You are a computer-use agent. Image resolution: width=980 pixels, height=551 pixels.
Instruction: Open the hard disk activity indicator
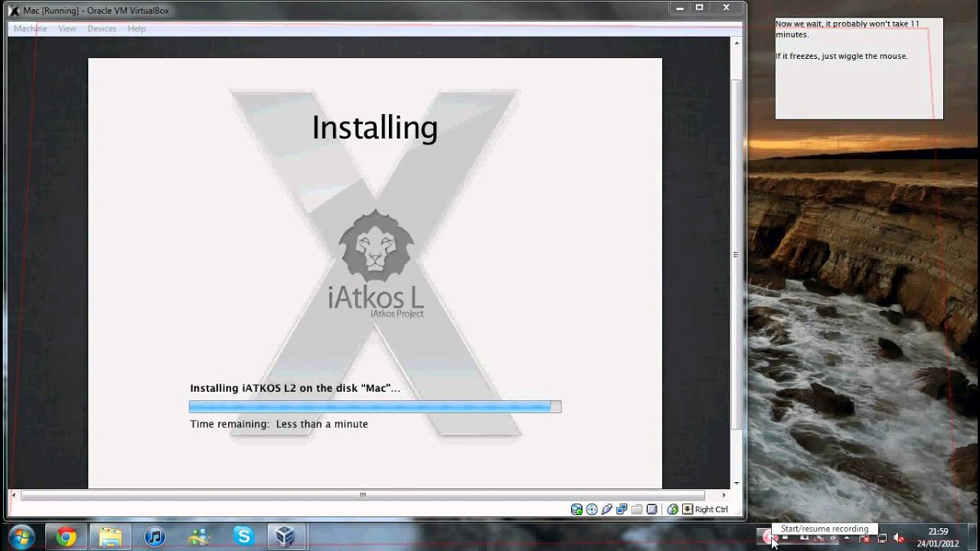point(577,510)
